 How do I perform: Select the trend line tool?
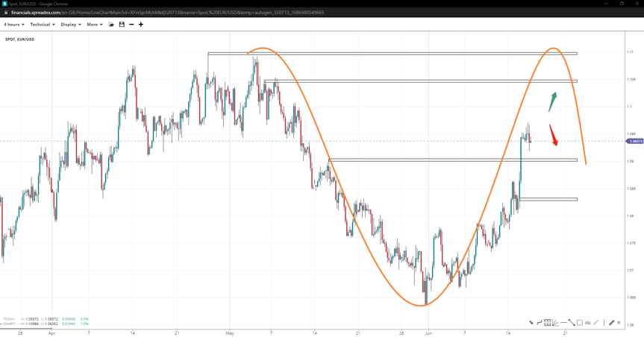coord(572,323)
